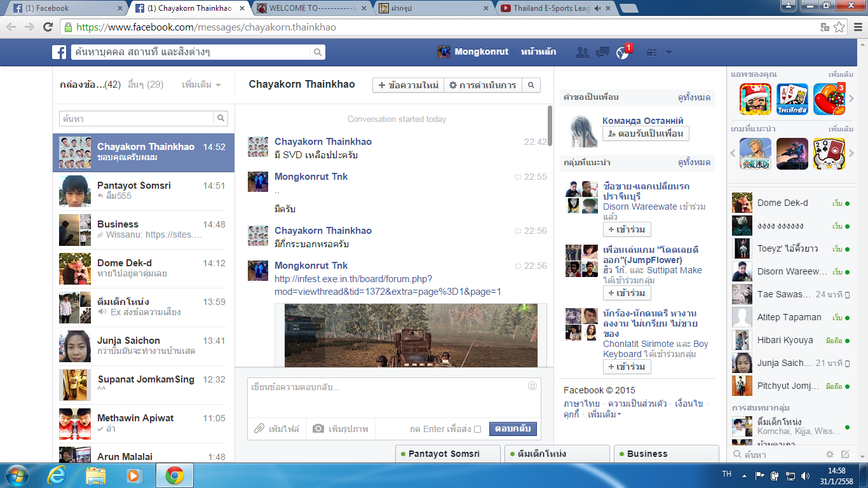Open the emoticon picker in reply box
Viewport: 868px width, 488px height.
point(532,385)
